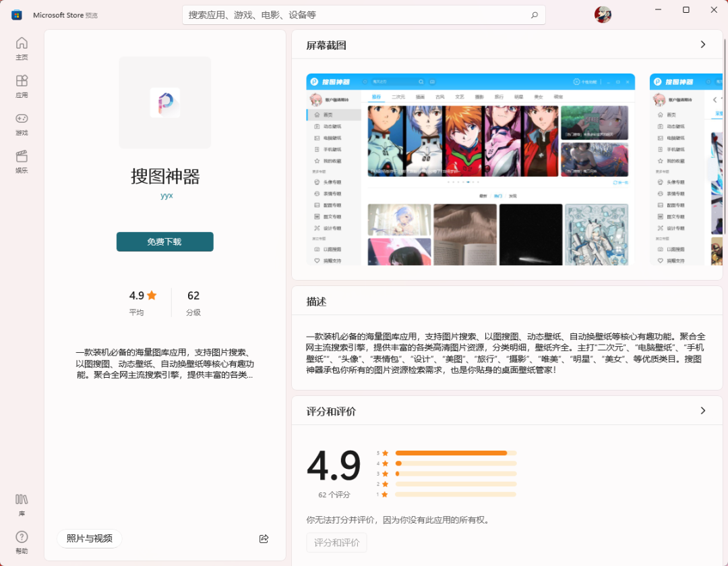Expand the 屏幕截图 section chevron
Viewport: 728px width, 566px height.
703,44
